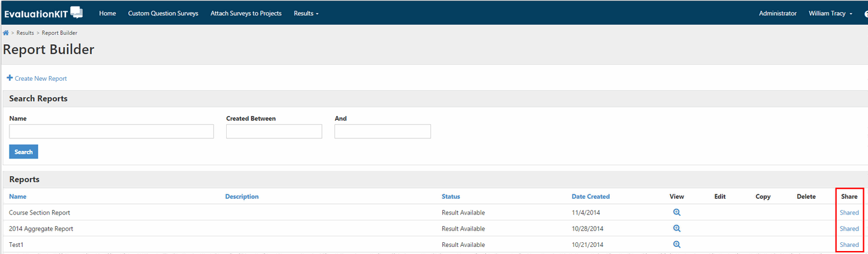Click the EvaluationKIT logo
This screenshot has height=254, width=868.
pyautogui.click(x=44, y=13)
